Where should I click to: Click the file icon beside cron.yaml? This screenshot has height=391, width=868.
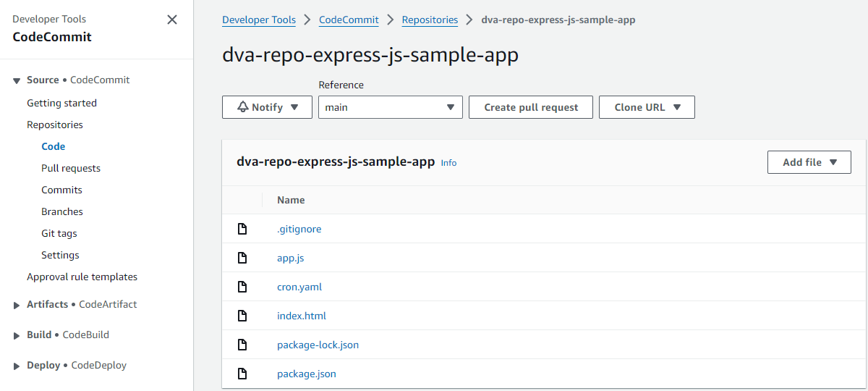pos(243,287)
